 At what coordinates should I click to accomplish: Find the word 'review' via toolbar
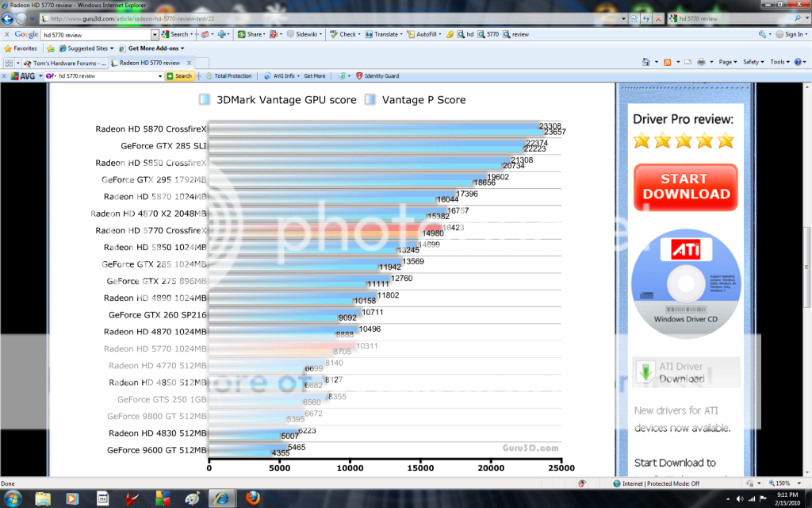point(515,34)
